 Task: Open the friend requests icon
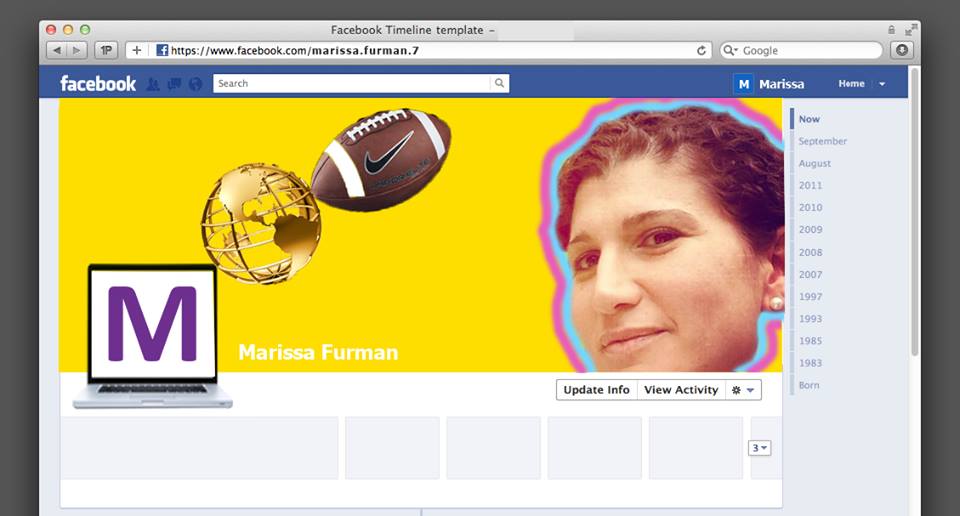[153, 84]
